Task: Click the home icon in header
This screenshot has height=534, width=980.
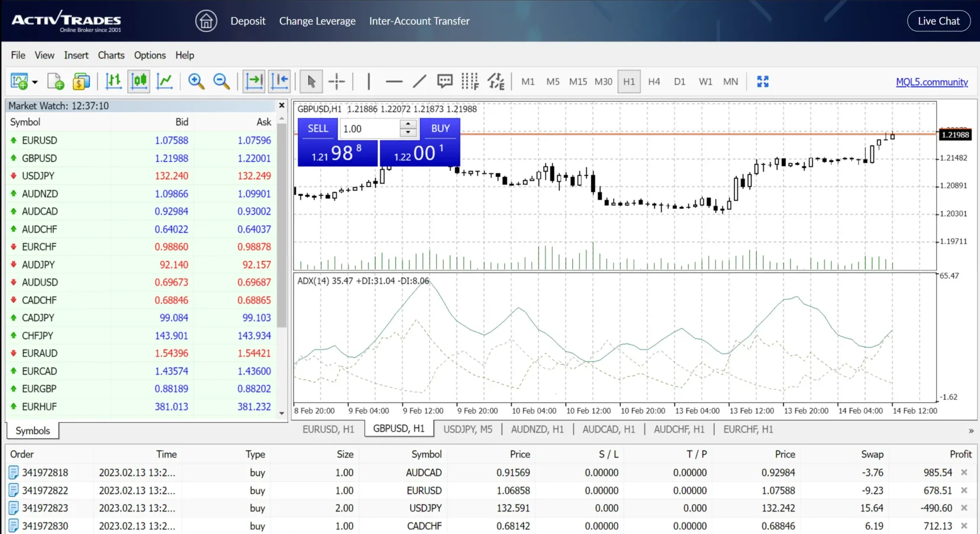Action: point(206,21)
